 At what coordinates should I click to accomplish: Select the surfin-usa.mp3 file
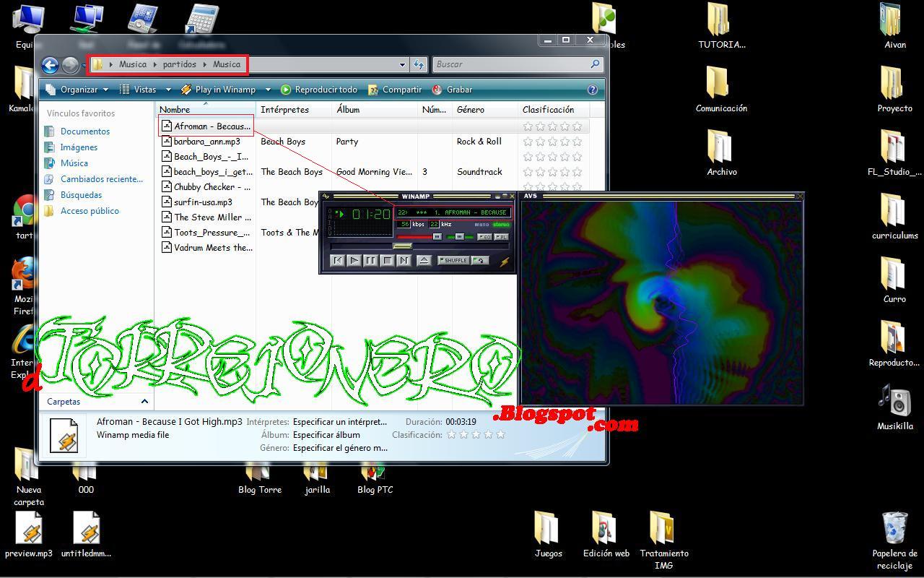(x=203, y=202)
